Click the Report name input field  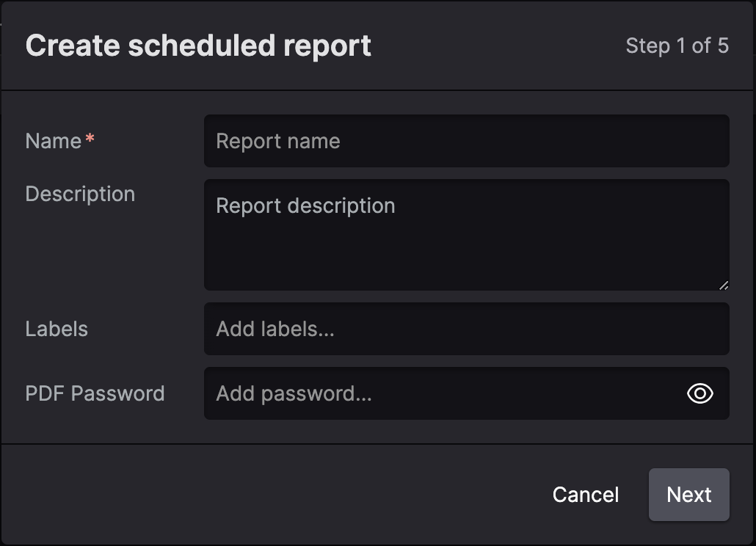(x=466, y=141)
